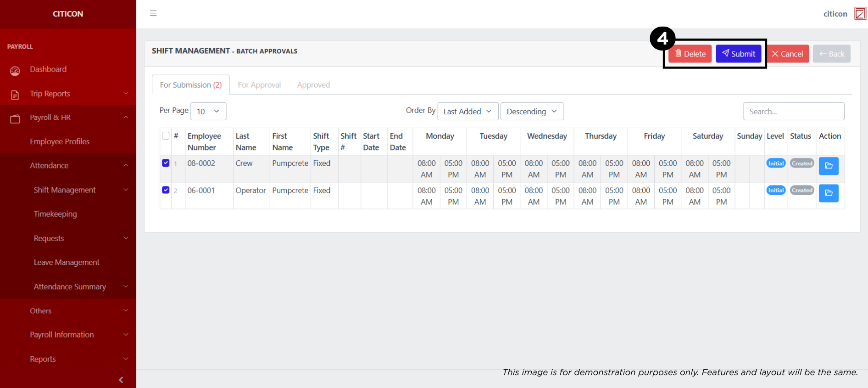Switch to the Approved tab
This screenshot has height=388, width=868.
pos(313,85)
